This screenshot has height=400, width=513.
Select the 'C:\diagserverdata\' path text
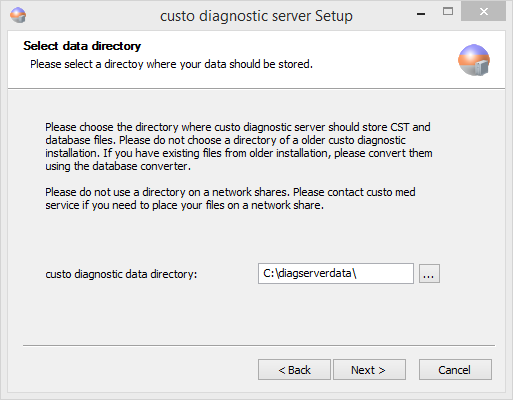pyautogui.click(x=310, y=273)
